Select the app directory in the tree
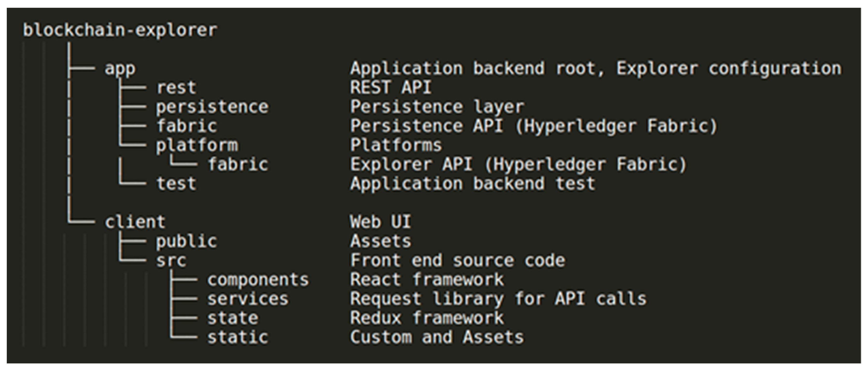This screenshot has height=371, width=868. coord(120,69)
